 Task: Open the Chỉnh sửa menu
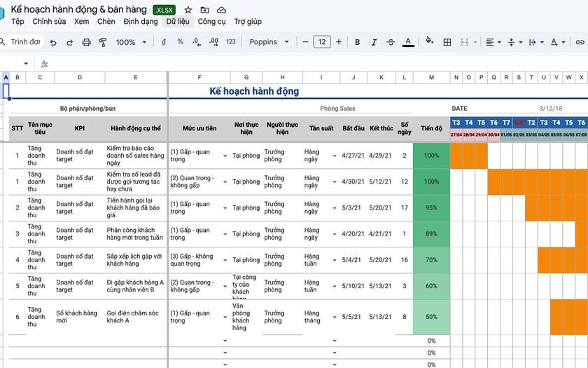[x=49, y=22]
